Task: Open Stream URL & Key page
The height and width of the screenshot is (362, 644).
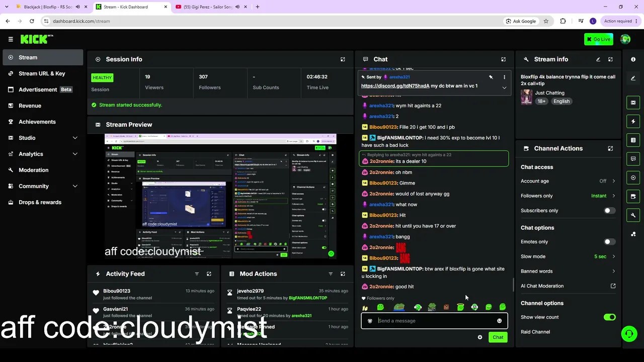Action: click(43, 73)
